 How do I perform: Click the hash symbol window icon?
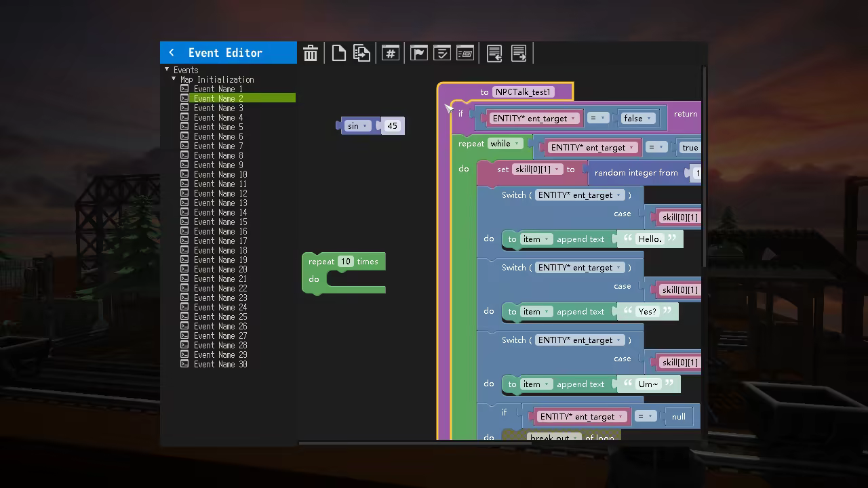point(391,54)
